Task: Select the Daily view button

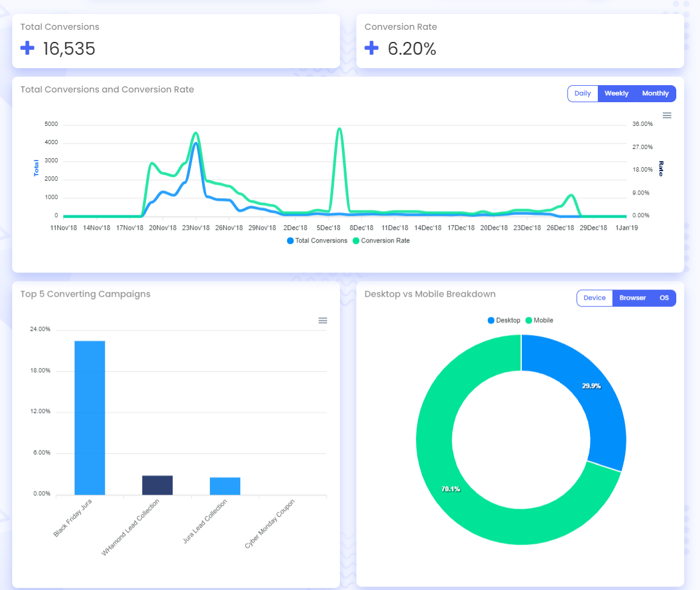Action: tap(583, 93)
